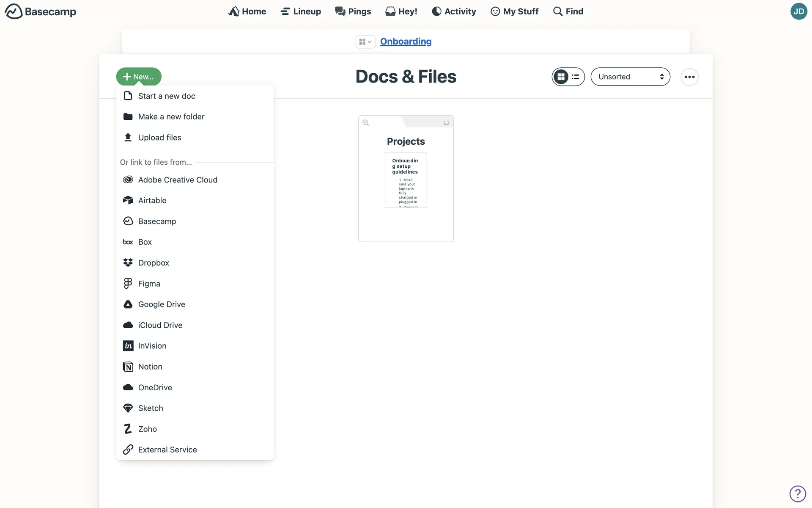The image size is (812, 508).
Task: Click the color circle on the Projects folder tab
Action: [x=446, y=123]
